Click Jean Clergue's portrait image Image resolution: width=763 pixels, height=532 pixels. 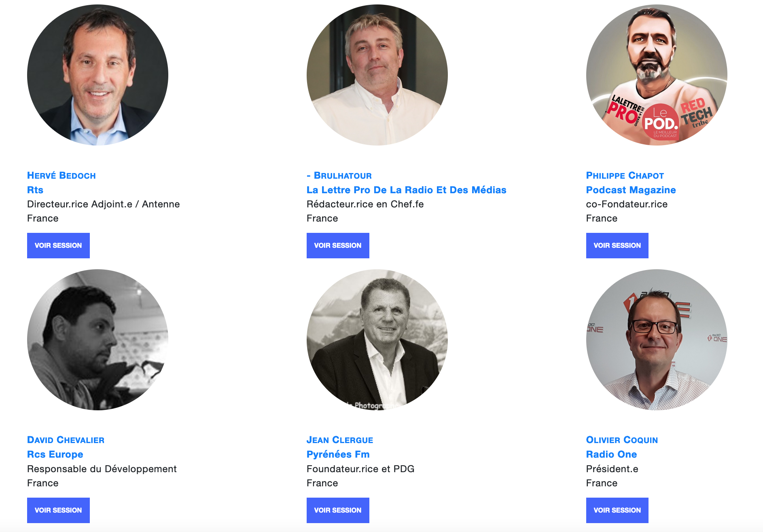(377, 340)
